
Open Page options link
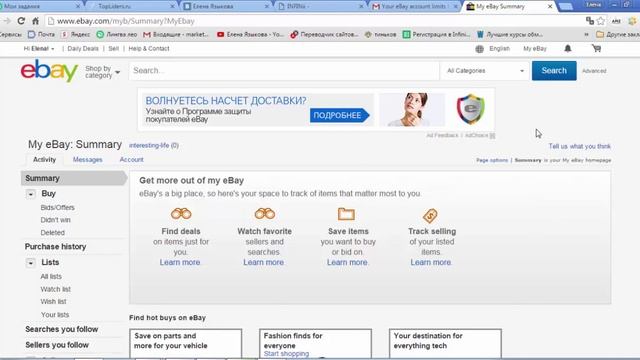point(492,160)
